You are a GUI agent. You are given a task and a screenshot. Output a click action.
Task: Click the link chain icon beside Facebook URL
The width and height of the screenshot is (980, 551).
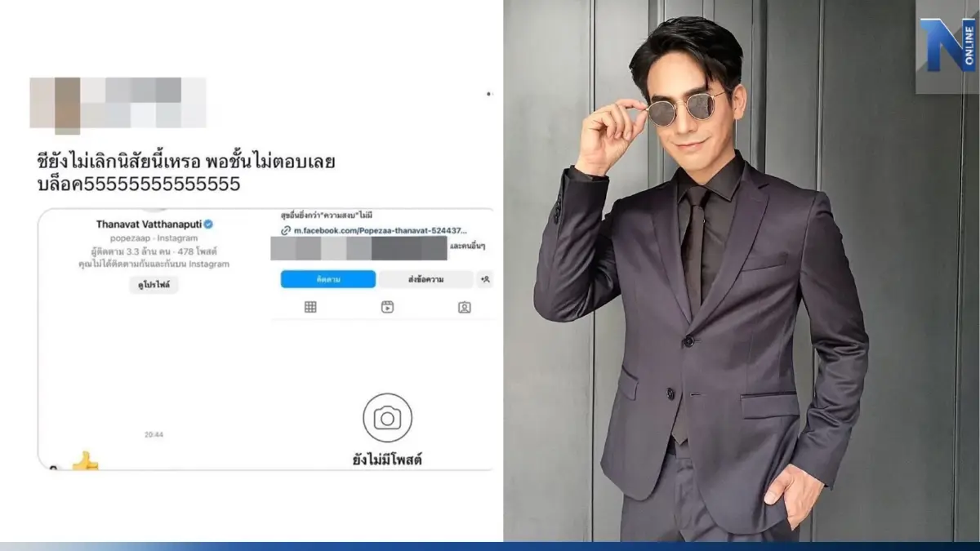tap(285, 232)
